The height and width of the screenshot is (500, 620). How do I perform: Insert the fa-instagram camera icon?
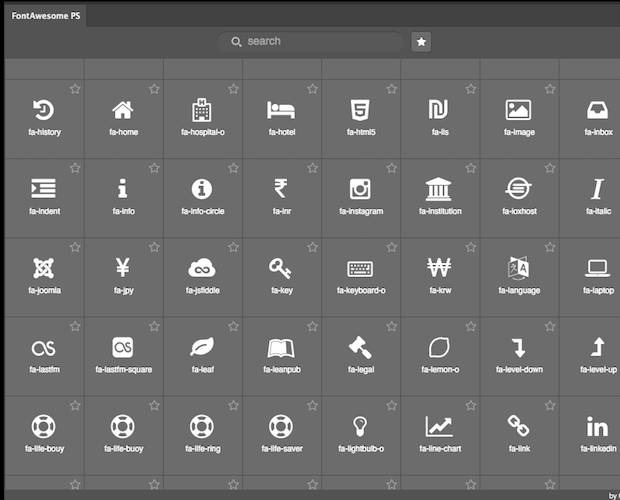(360, 189)
